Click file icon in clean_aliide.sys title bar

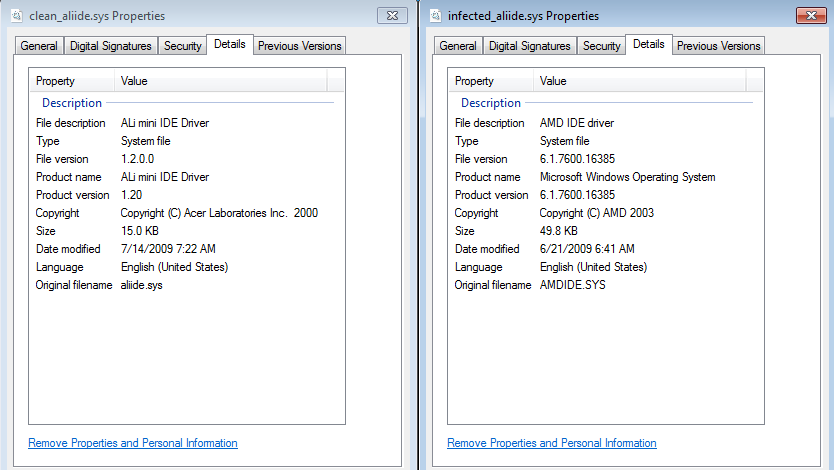point(17,15)
